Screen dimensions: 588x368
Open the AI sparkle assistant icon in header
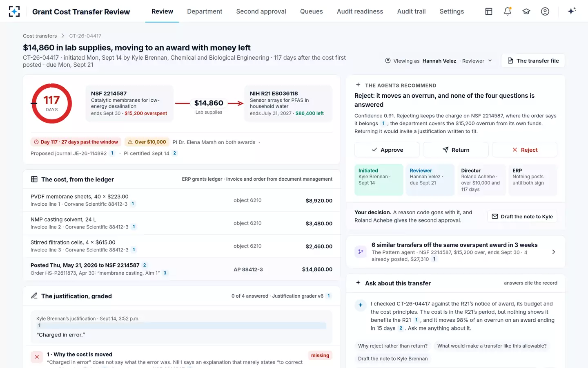point(572,11)
